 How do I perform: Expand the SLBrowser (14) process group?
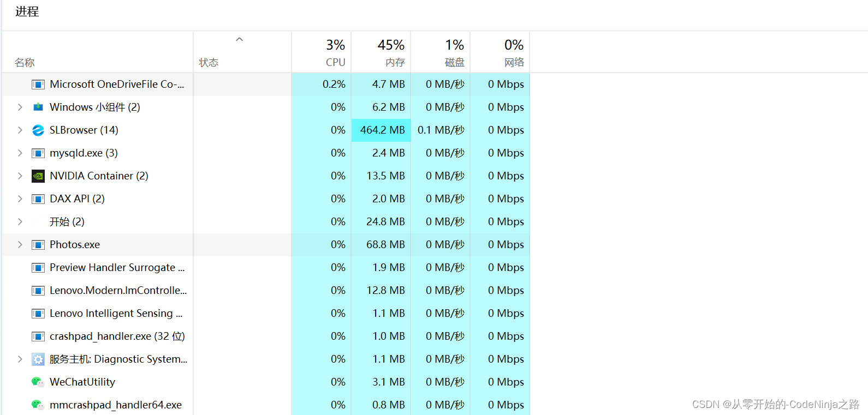pos(20,130)
